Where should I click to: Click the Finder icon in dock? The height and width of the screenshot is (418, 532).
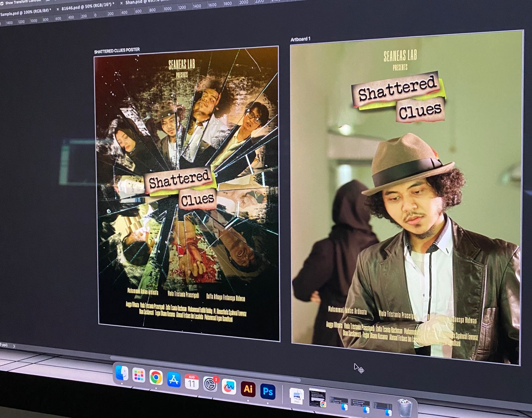coord(122,373)
